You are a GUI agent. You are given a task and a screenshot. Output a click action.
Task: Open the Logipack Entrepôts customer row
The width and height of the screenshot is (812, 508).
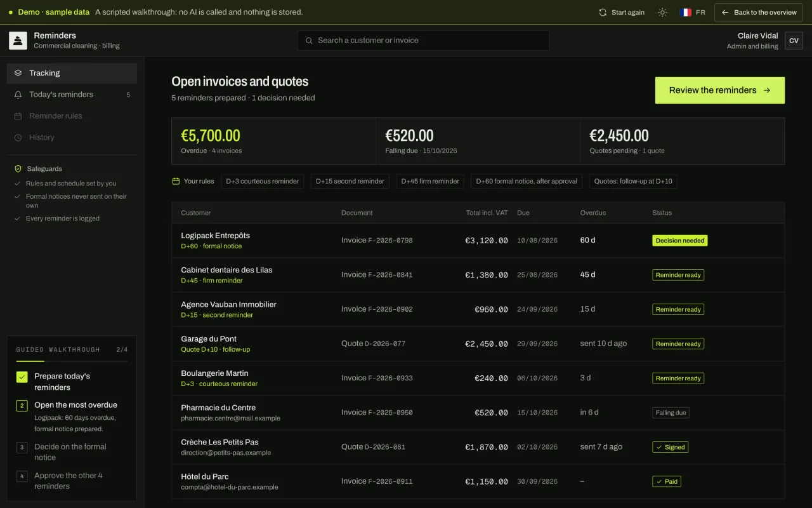pos(478,241)
